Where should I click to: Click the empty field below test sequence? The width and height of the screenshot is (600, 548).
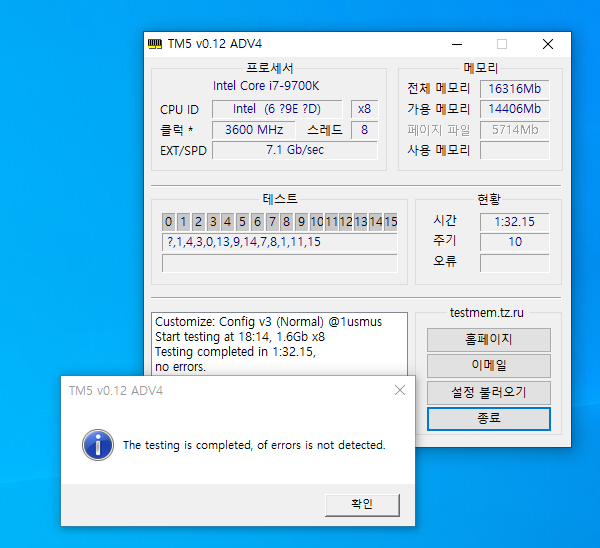(x=280, y=263)
